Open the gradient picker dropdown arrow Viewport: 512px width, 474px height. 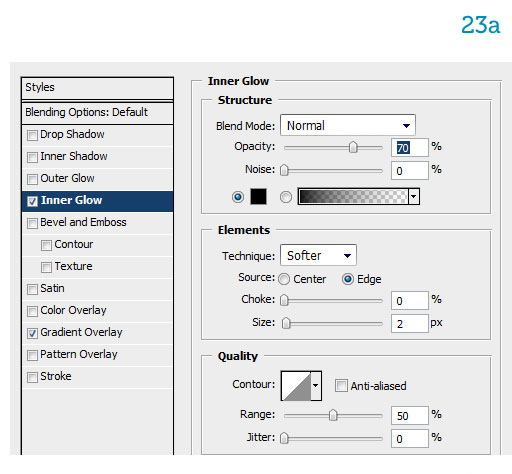point(413,196)
